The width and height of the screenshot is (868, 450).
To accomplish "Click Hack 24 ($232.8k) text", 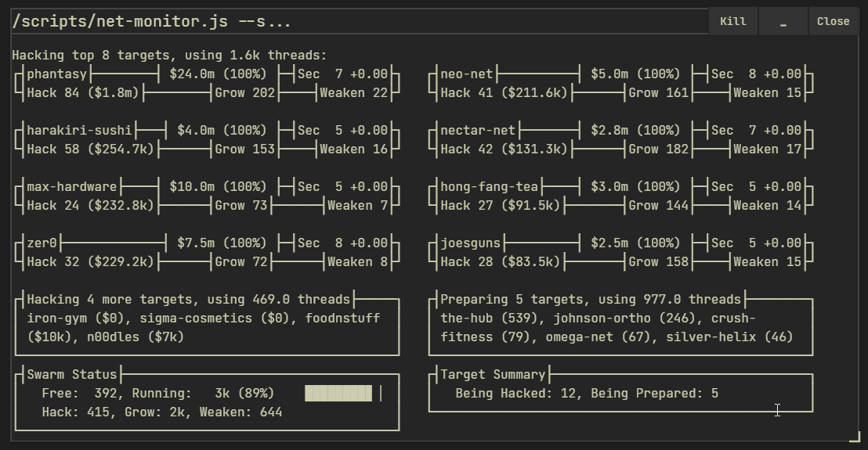I will [91, 206].
